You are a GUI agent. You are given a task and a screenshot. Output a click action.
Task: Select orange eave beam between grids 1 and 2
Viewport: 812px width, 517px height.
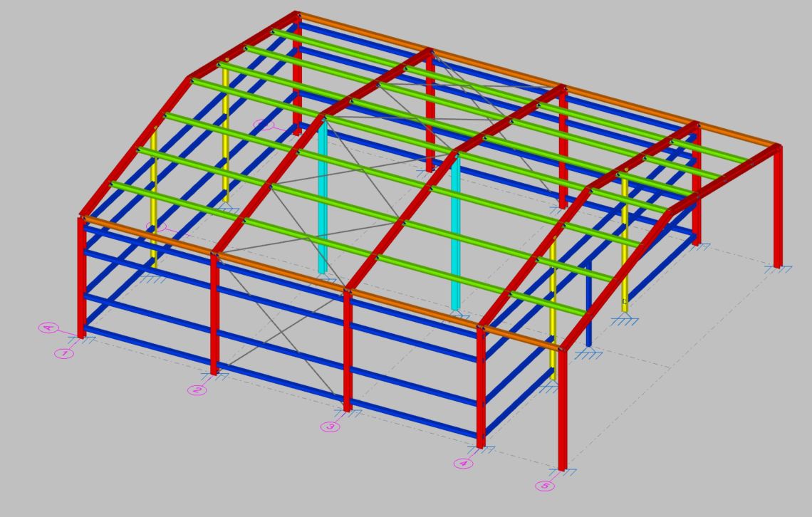(x=146, y=235)
